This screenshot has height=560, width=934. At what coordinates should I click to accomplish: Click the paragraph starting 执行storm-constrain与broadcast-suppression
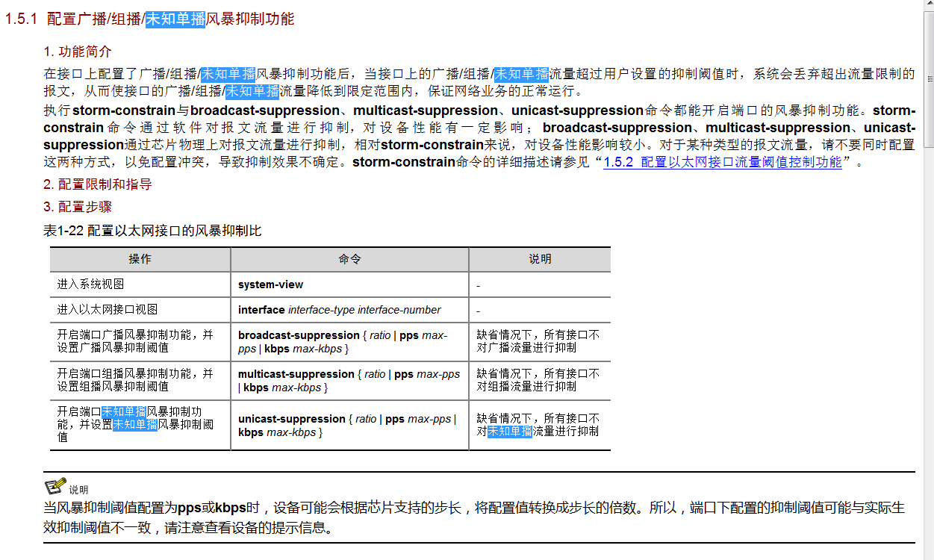point(479,136)
